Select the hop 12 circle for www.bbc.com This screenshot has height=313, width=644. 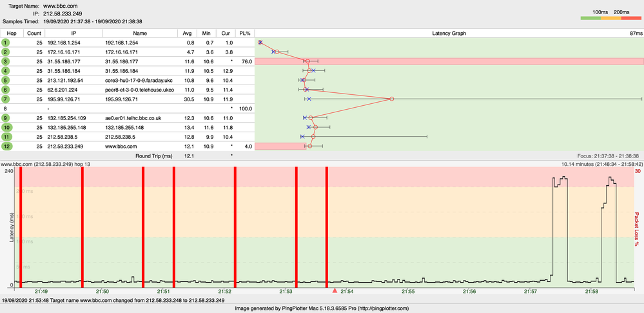click(x=6, y=146)
